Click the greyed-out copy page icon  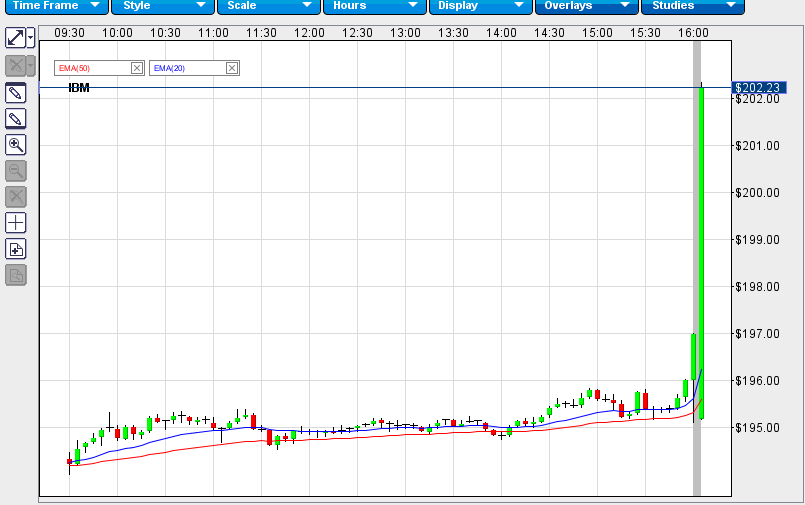[15, 275]
